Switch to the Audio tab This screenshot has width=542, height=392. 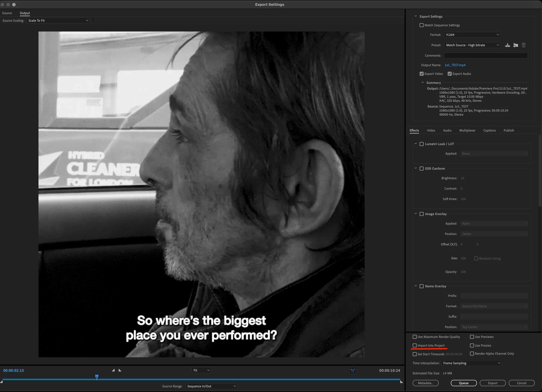coord(447,130)
